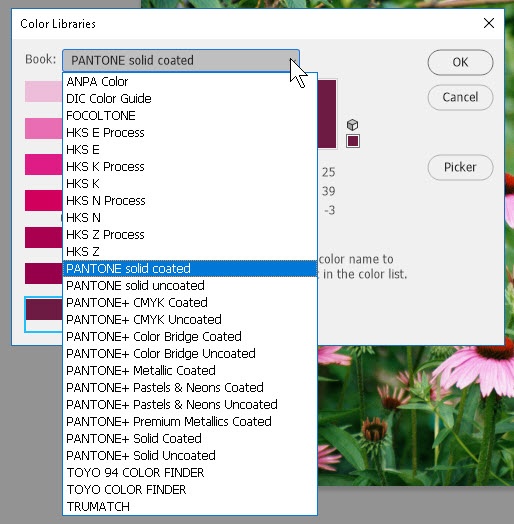Click the lightest pink swatch in color list
The height and width of the screenshot is (524, 514).
pyautogui.click(x=44, y=91)
